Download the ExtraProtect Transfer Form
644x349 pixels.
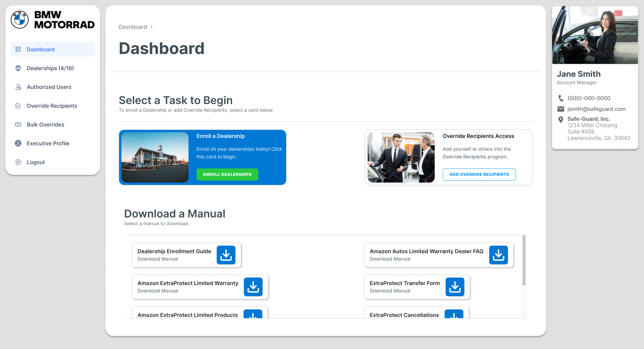click(455, 287)
